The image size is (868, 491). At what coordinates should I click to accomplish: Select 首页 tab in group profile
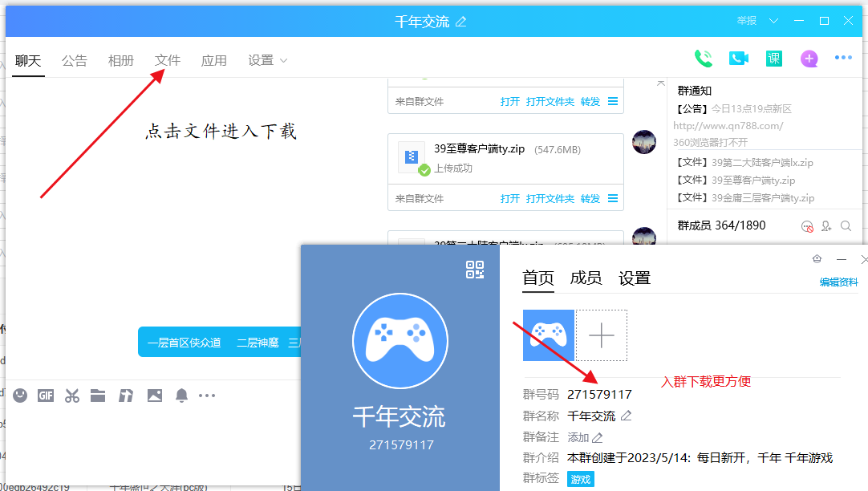point(538,278)
